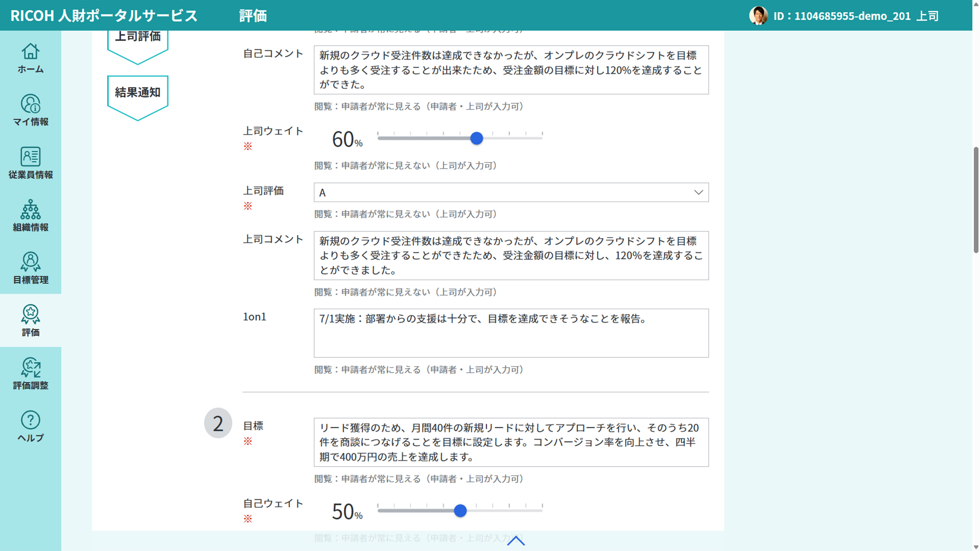This screenshot has width=980, height=551.
Task: Click the 結果通知 step banner
Action: coord(138,92)
